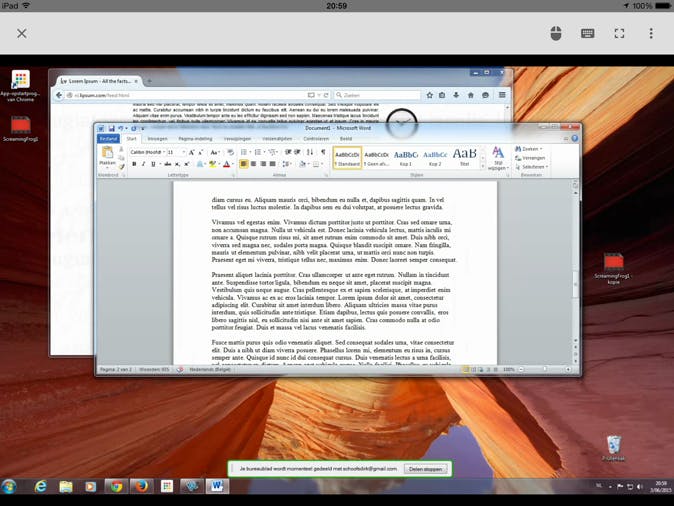Open Word help question mark icon
Screen dimensions: 674x506
tap(575, 138)
